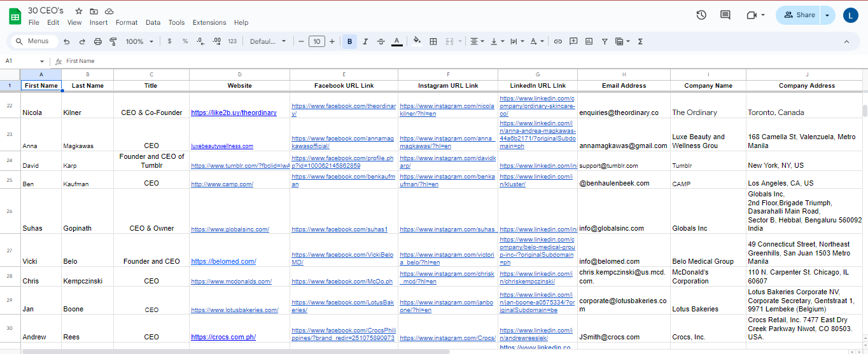The width and height of the screenshot is (868, 354).
Task: Open the Data menu
Action: pos(153,22)
